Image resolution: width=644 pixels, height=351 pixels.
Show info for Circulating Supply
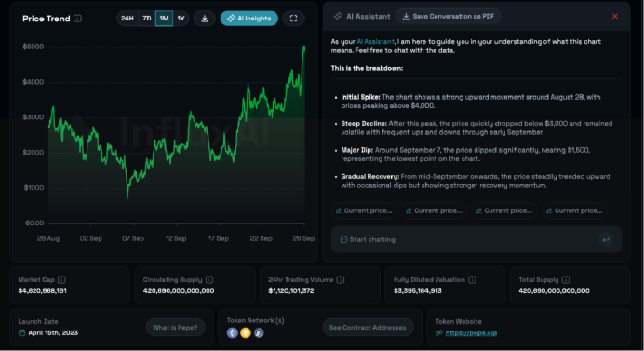point(209,279)
